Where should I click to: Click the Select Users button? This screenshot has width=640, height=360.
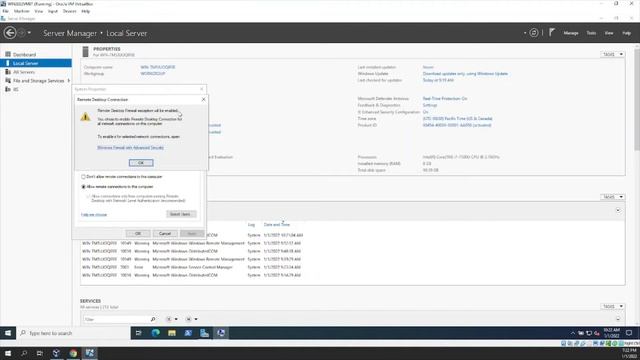(x=181, y=214)
